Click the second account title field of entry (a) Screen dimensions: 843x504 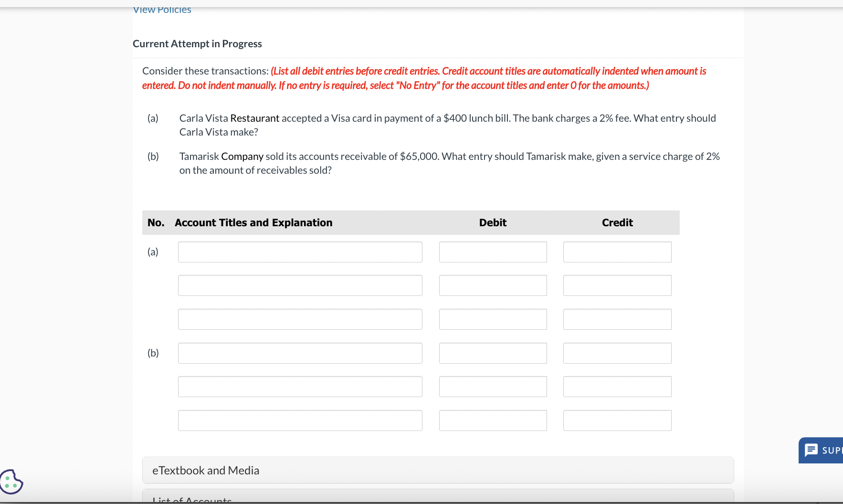(x=300, y=285)
